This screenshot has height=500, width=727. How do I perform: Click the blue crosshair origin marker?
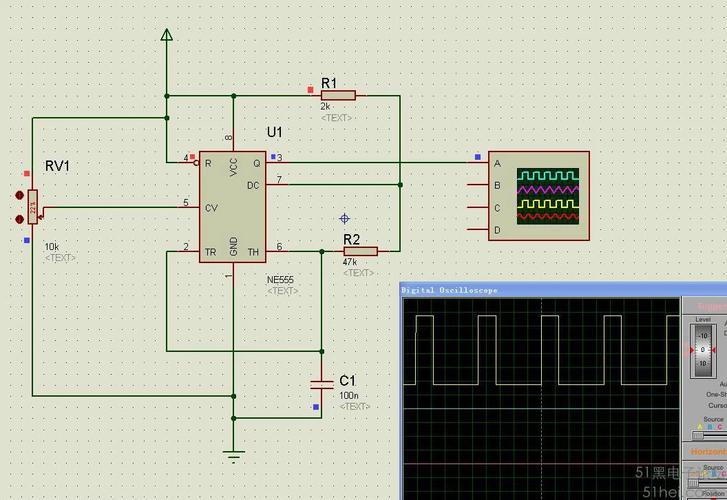pyautogui.click(x=344, y=218)
